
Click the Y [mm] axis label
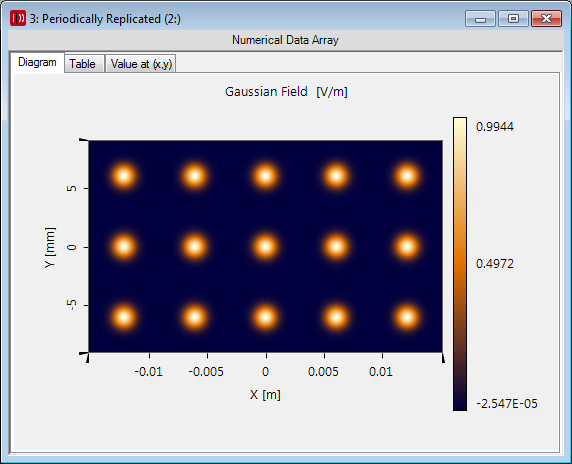[50, 247]
